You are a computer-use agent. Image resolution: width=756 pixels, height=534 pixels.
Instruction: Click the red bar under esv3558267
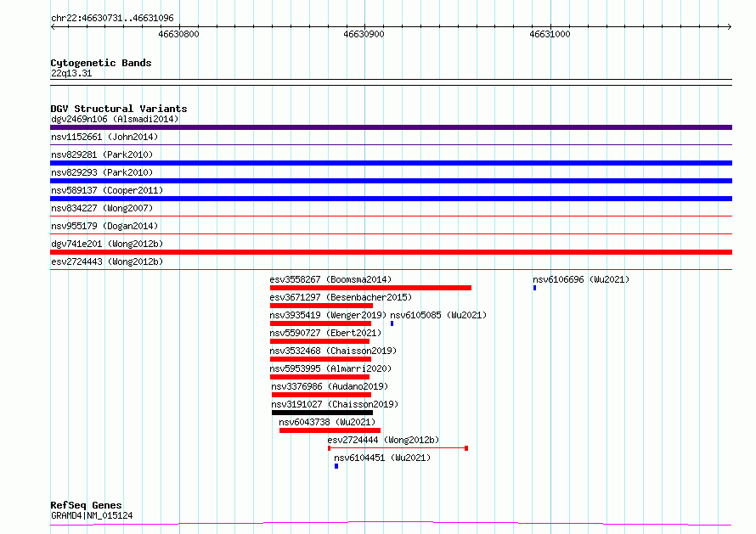370,288
